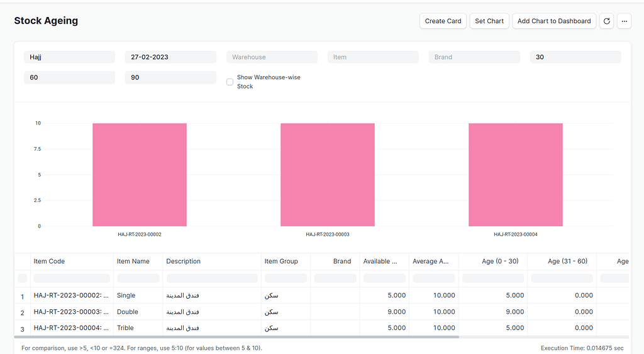Select the Warehouse filter field
Image resolution: width=644 pixels, height=354 pixels.
coord(272,57)
